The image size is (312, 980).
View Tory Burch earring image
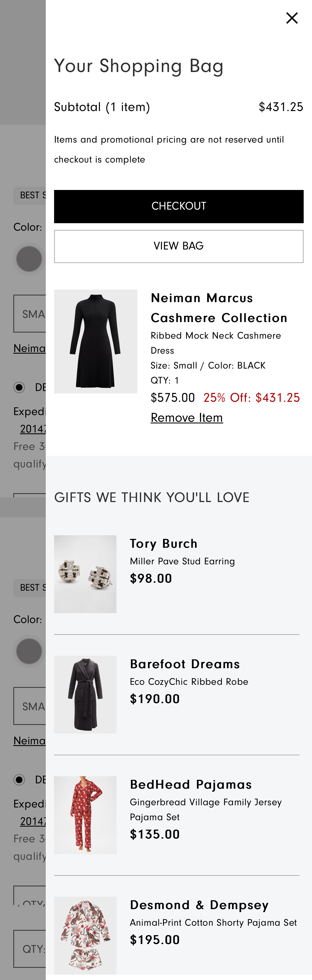(85, 574)
